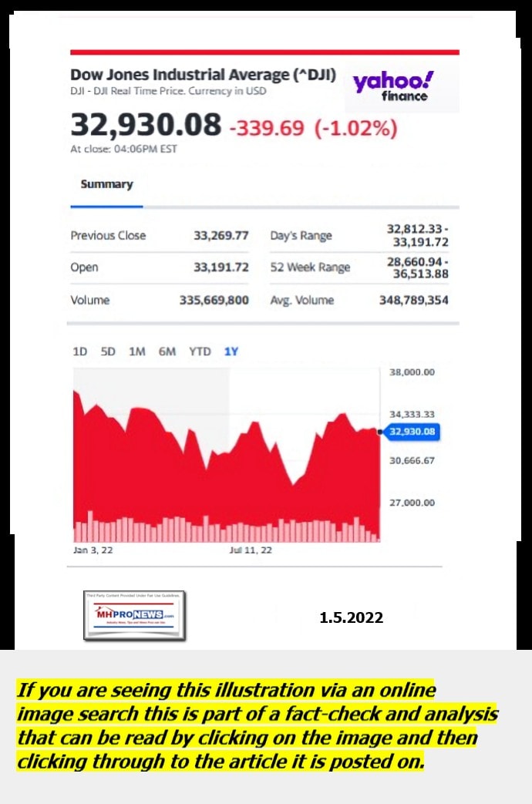This screenshot has height=804, width=532.
Task: Click the 27,000.00 axis label
Action: coord(412,503)
